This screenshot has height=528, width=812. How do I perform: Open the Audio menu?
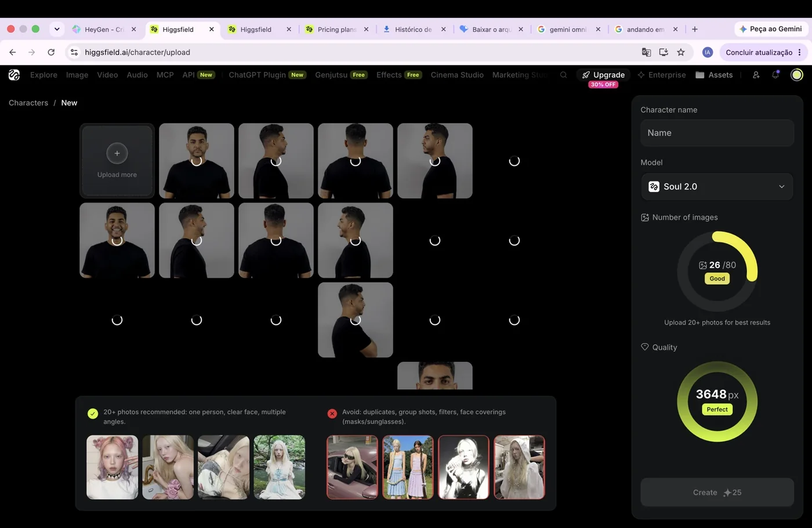pyautogui.click(x=137, y=75)
